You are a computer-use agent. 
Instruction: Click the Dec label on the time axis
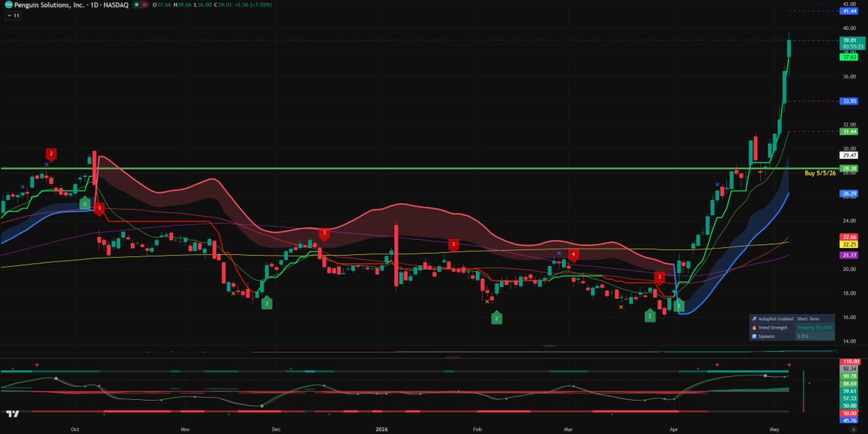tap(277, 429)
